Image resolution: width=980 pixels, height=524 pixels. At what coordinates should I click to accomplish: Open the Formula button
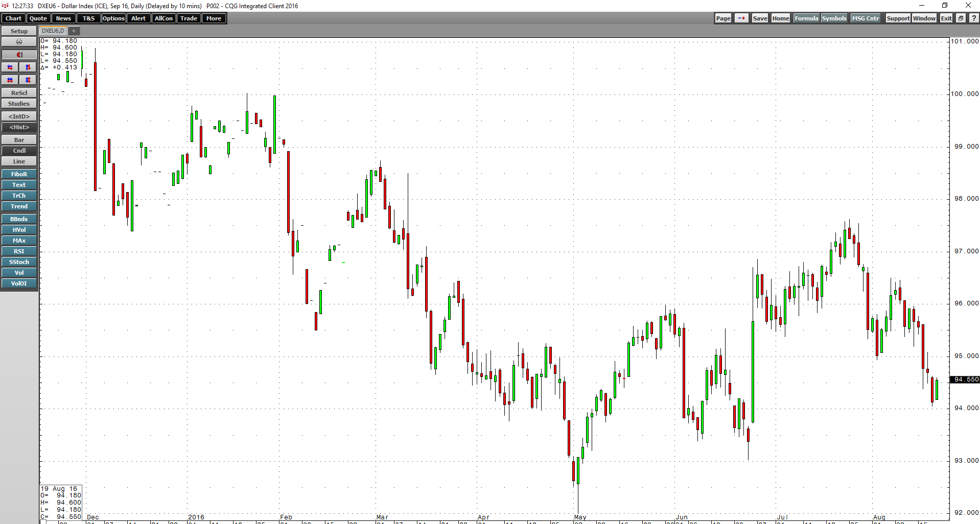click(806, 18)
